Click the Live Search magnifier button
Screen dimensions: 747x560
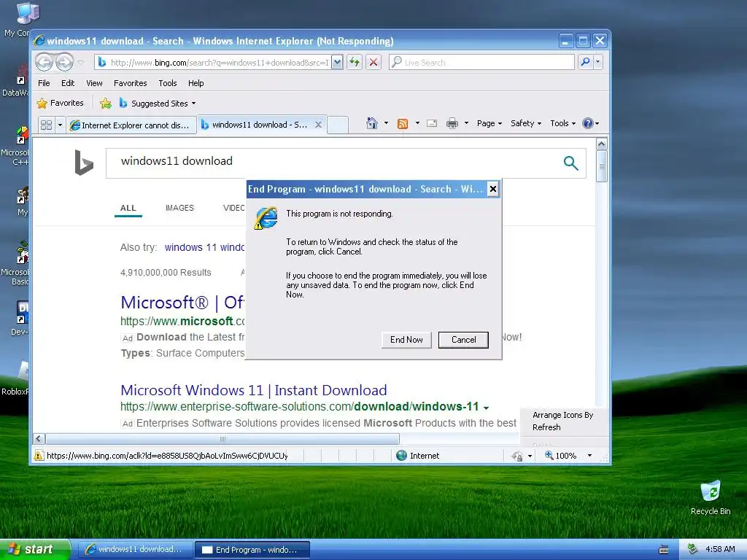pos(586,62)
